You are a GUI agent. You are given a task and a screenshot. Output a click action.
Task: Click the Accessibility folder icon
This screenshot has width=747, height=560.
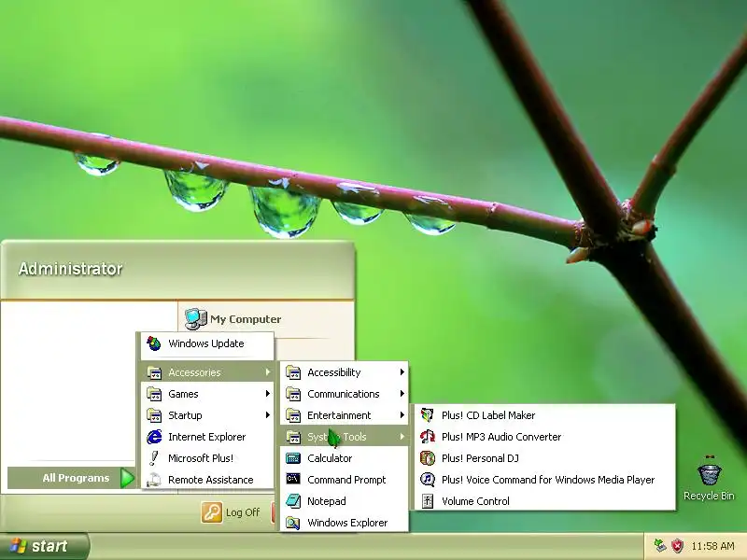[x=293, y=372]
